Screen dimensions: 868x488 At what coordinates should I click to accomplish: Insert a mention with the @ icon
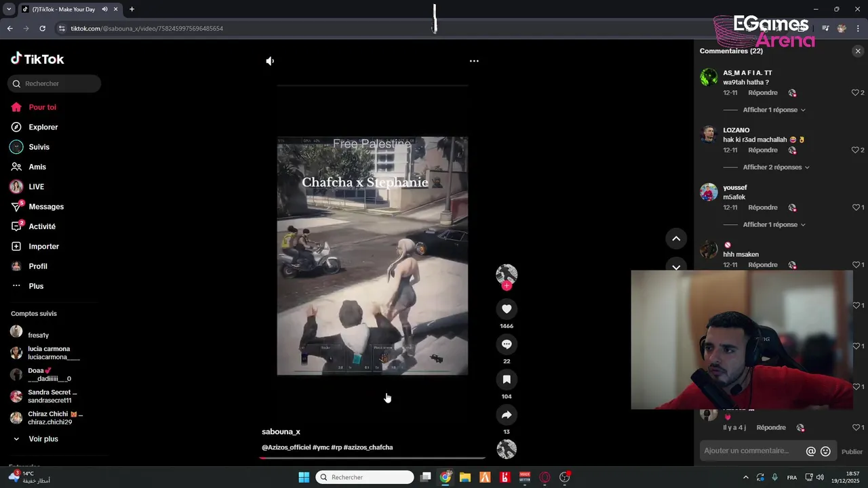coord(810,451)
